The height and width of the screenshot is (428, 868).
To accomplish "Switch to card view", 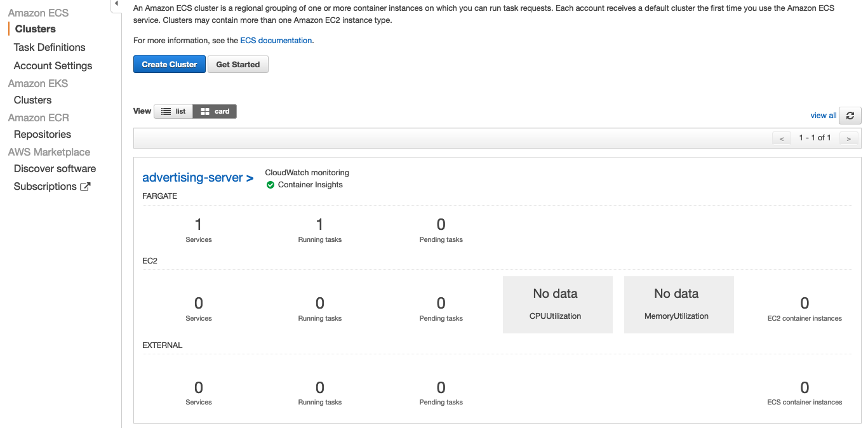I will (x=215, y=111).
